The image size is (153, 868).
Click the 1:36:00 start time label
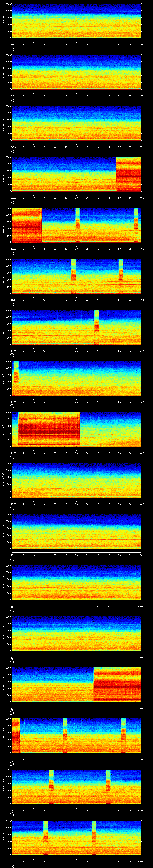pos(12,44)
